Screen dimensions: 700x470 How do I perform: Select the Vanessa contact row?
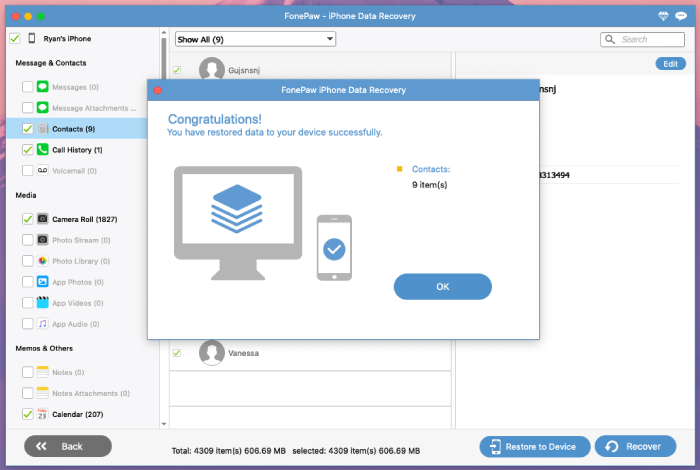point(310,353)
